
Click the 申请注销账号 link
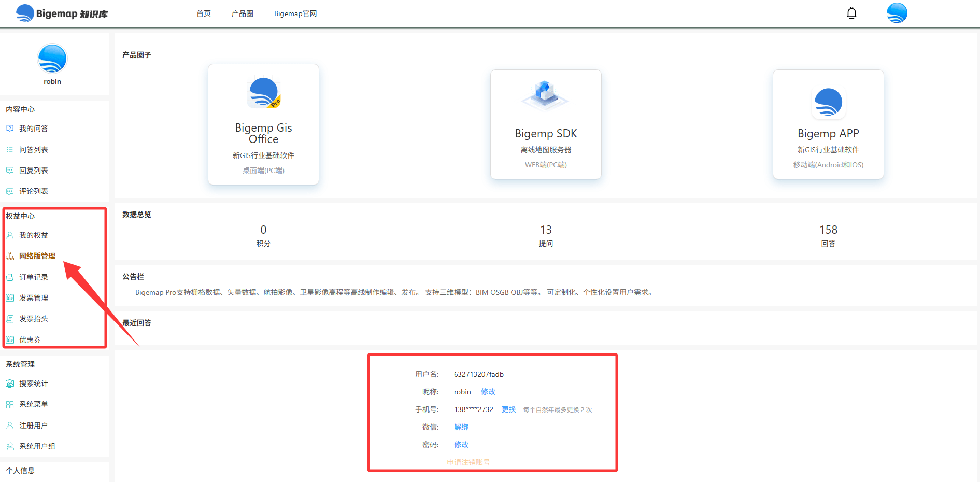pos(468,462)
